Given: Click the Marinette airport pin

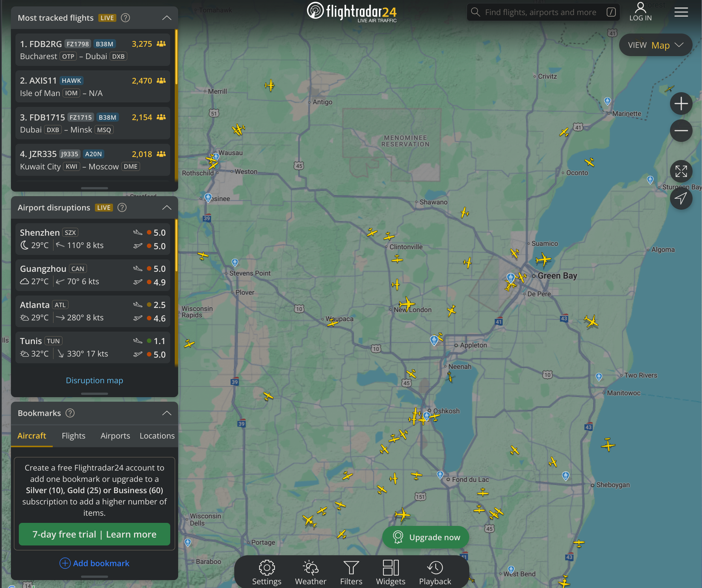Looking at the screenshot, I should coord(607,101).
